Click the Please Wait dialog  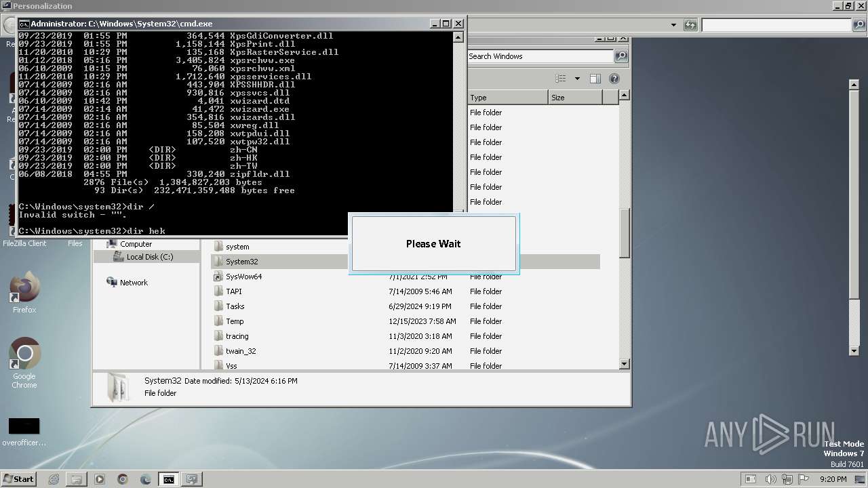pos(434,244)
